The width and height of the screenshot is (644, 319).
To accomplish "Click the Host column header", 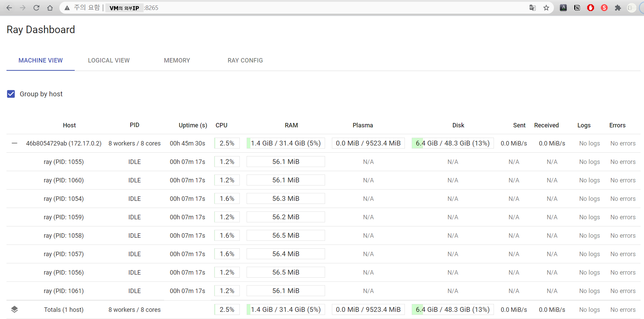I will (69, 125).
